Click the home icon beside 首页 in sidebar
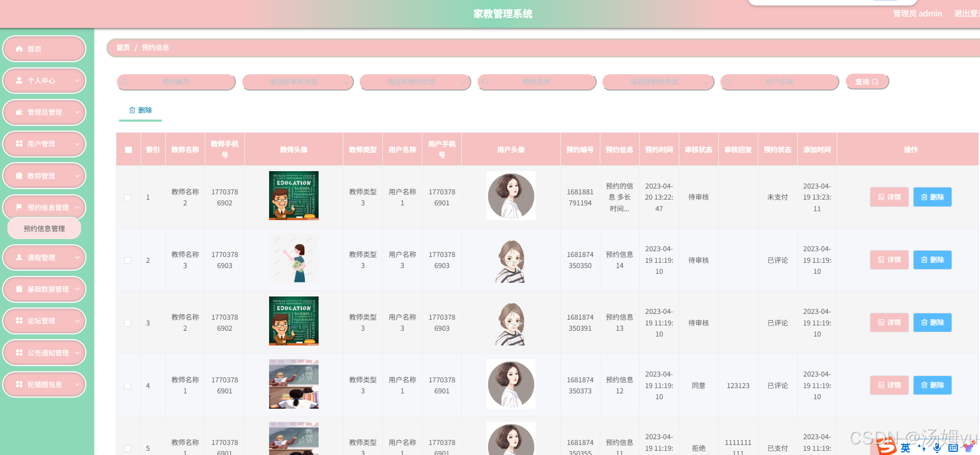Image resolution: width=980 pixels, height=455 pixels. [19, 49]
